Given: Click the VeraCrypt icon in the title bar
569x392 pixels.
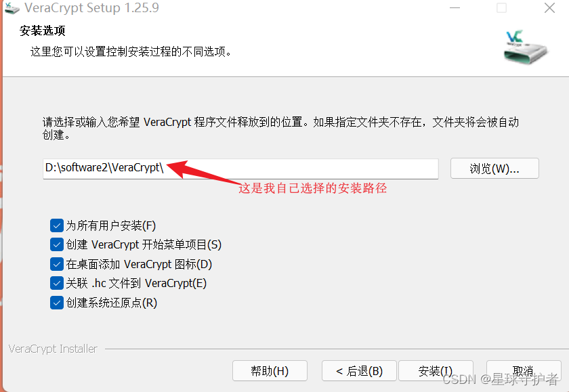Looking at the screenshot, I should 12,8.
